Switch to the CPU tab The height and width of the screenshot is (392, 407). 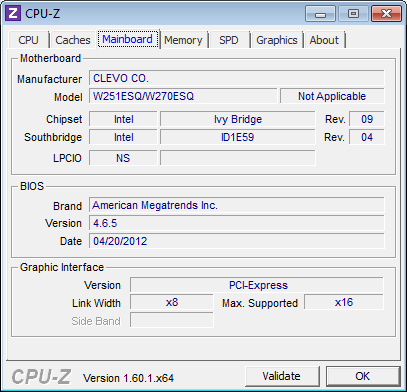pos(28,40)
